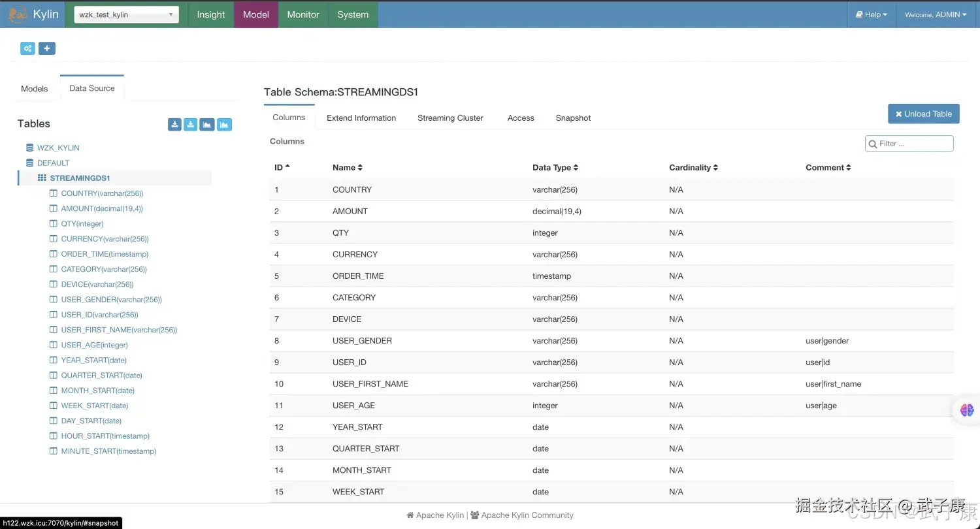Viewport: 980px width, 529px height.
Task: Click the floating brain assistant icon
Action: click(x=967, y=410)
